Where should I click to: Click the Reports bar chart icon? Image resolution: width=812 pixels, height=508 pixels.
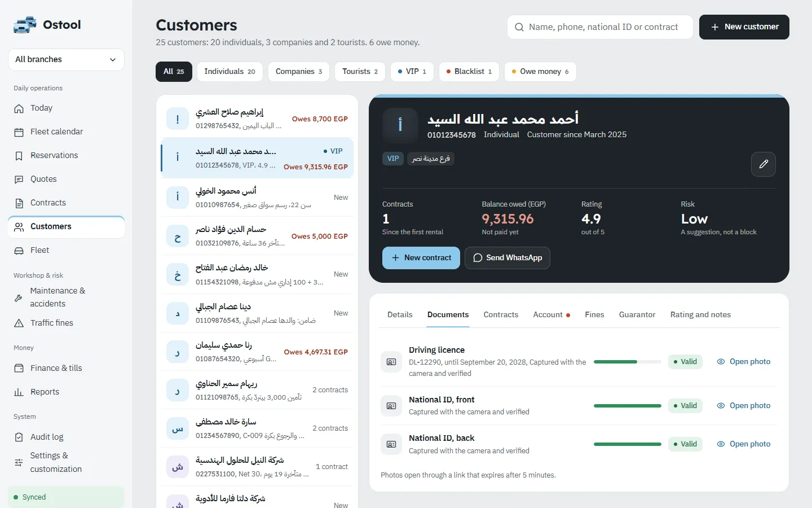(19, 392)
